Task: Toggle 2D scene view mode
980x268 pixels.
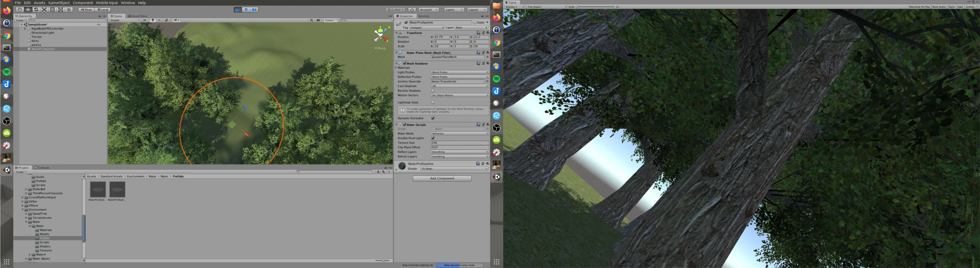Action: 144,20
